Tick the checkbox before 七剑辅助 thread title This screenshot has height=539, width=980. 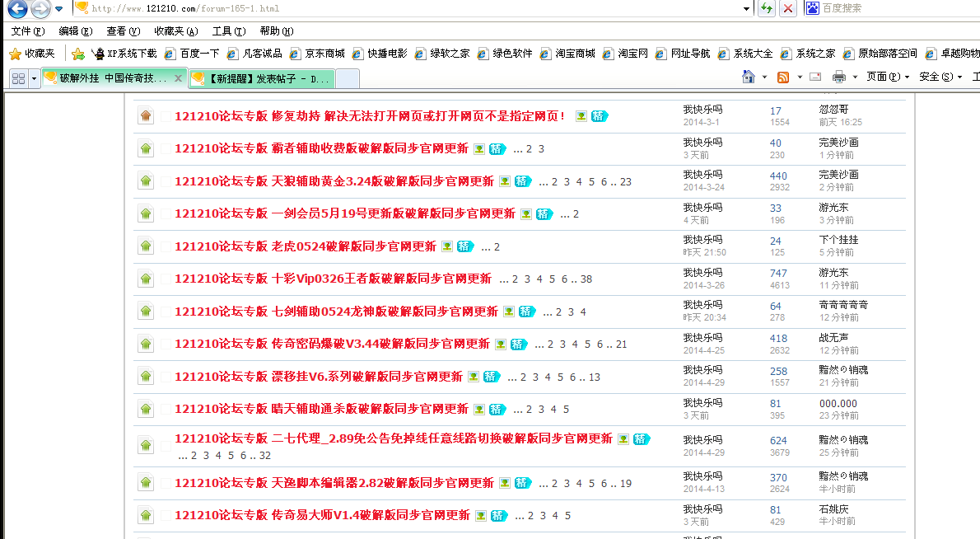(166, 312)
